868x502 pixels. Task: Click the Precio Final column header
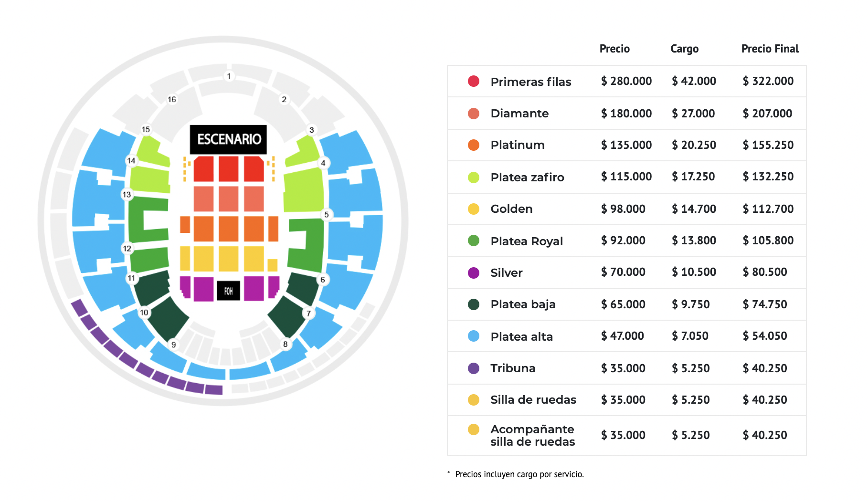tap(770, 49)
